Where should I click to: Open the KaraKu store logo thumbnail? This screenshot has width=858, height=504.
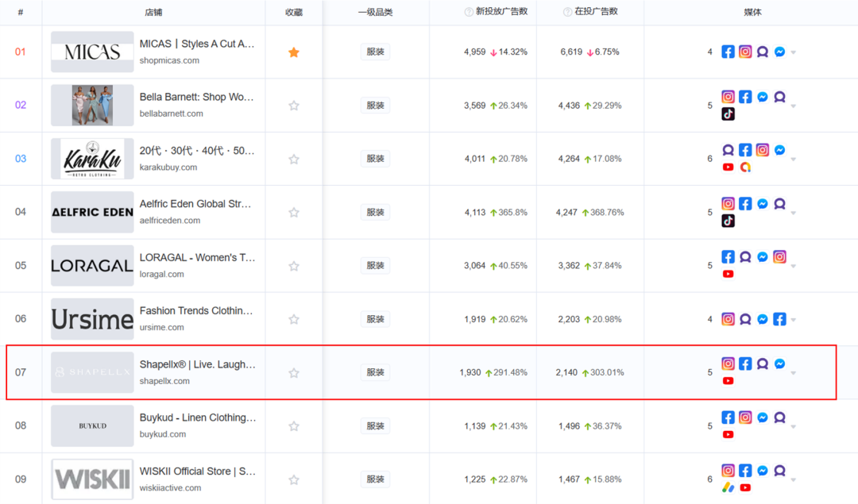click(92, 159)
